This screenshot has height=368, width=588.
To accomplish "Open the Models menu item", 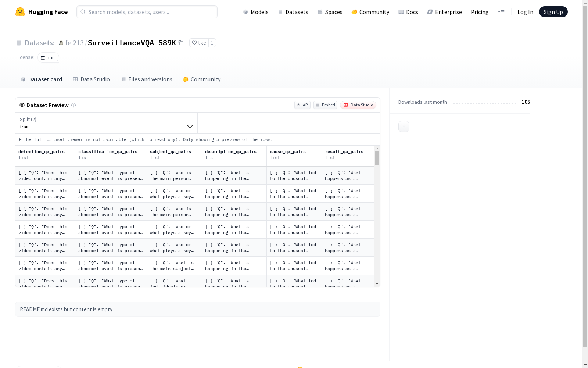I will 256,12.
